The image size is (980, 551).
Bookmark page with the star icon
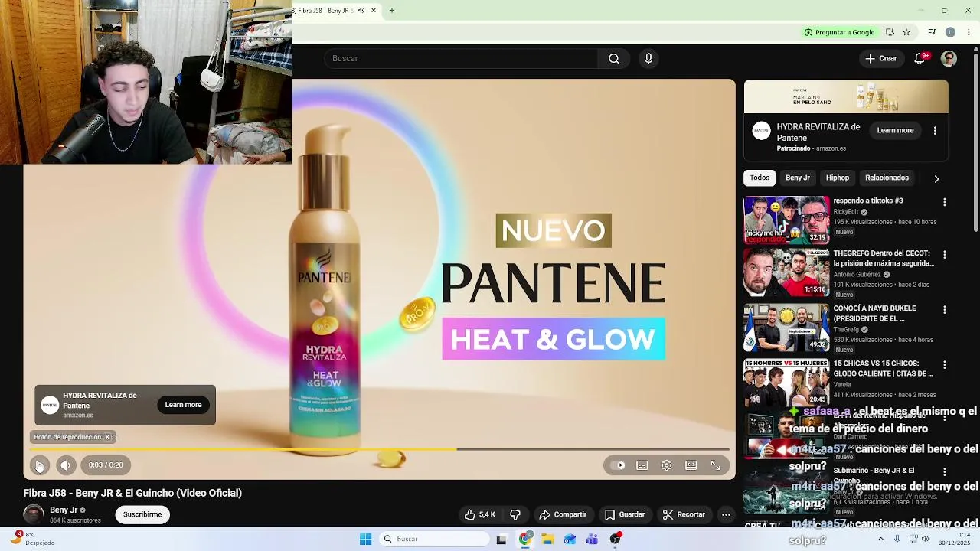[x=906, y=32]
